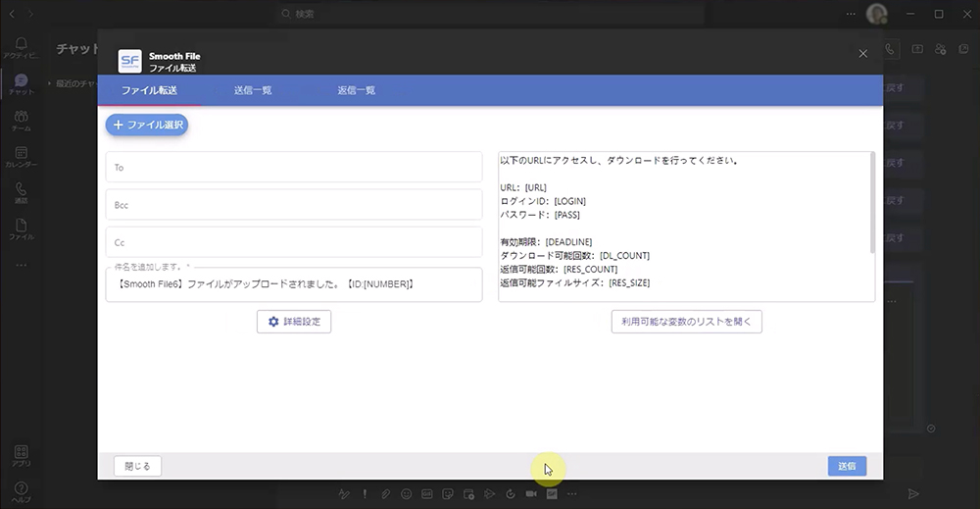Screen dimensions: 980x509
Task: Open Activity bell in Teams sidebar
Action: coord(22,47)
